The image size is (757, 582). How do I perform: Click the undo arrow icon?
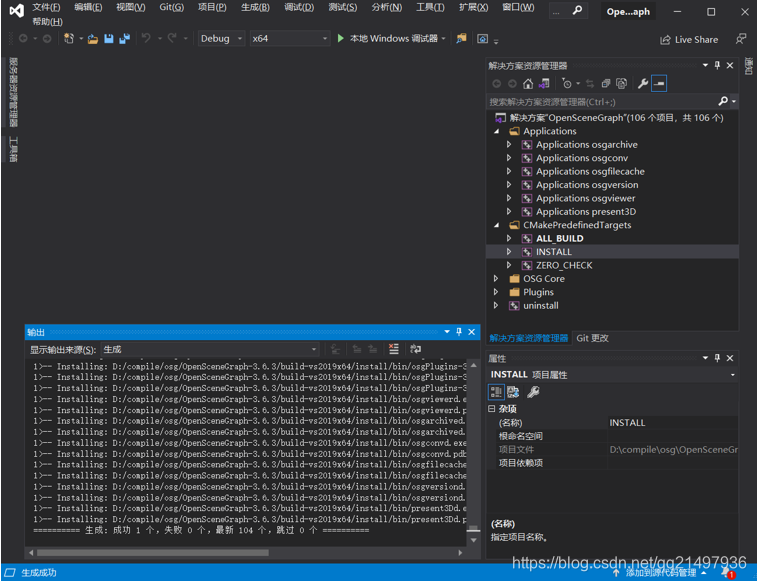146,38
